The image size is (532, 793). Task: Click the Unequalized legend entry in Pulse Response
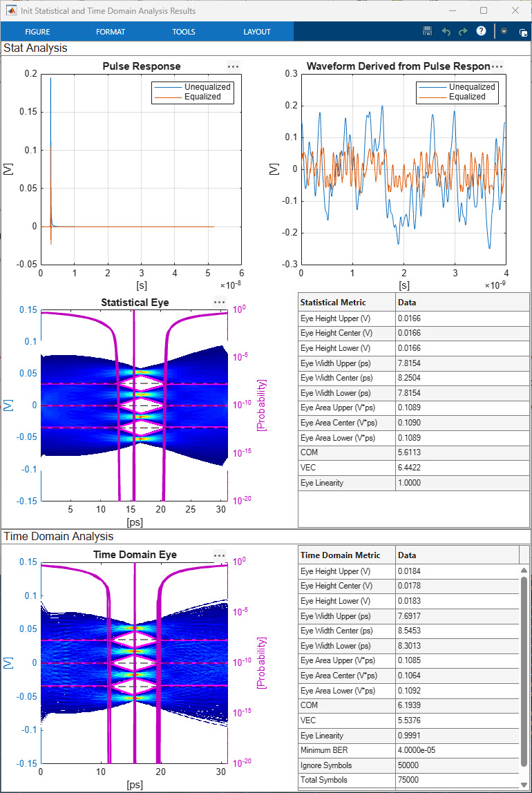coord(193,87)
